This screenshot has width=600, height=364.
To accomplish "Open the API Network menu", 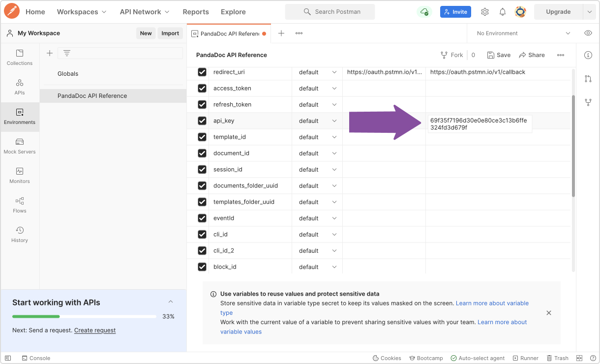I will (145, 12).
